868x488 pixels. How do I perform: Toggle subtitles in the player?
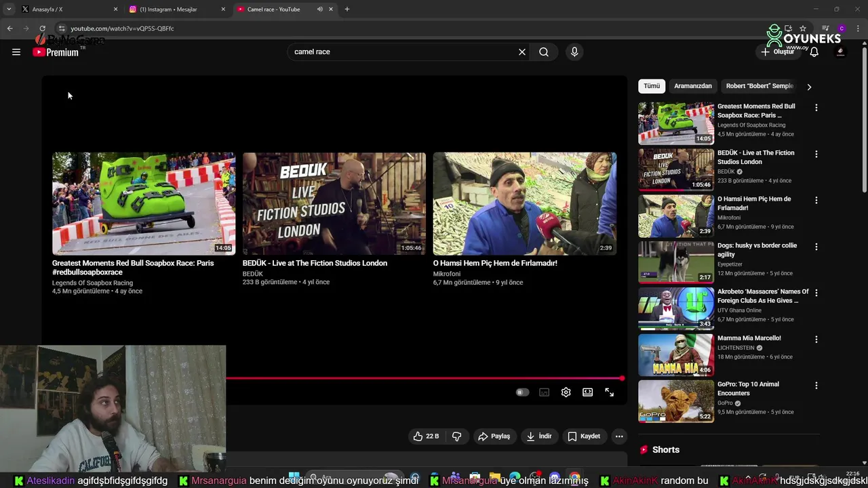point(544,392)
